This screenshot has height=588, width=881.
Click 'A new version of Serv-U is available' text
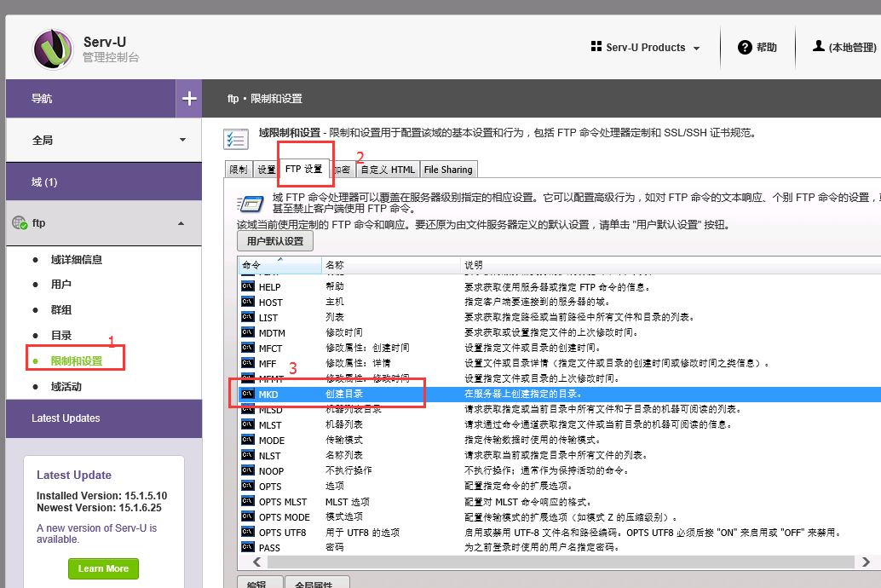coord(96,533)
